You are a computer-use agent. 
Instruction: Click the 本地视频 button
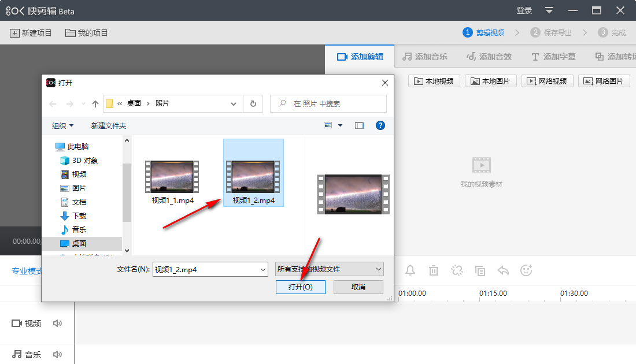click(x=434, y=81)
